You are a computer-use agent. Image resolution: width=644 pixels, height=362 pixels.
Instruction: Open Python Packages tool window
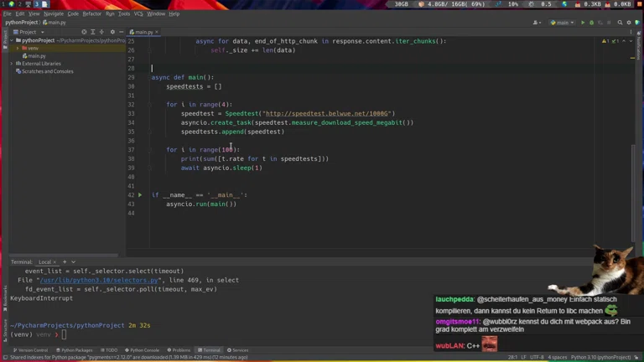click(x=74, y=350)
